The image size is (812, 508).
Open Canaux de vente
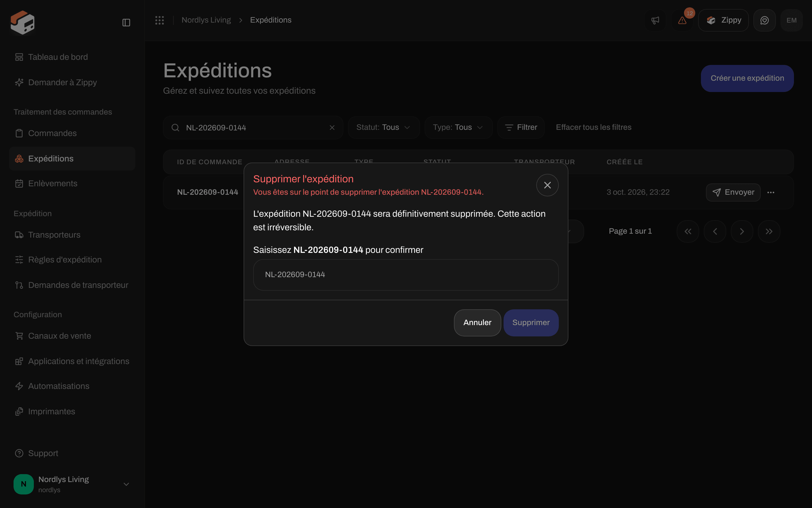click(72, 336)
